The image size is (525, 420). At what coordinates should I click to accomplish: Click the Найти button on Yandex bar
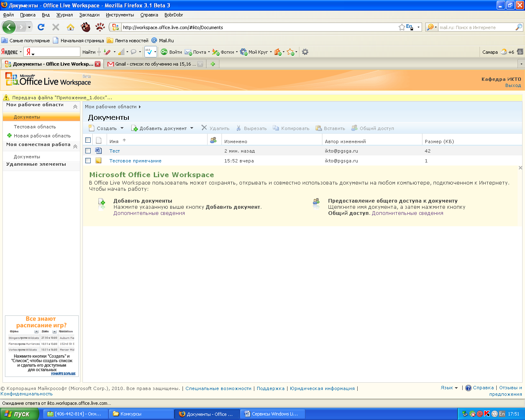(89, 52)
